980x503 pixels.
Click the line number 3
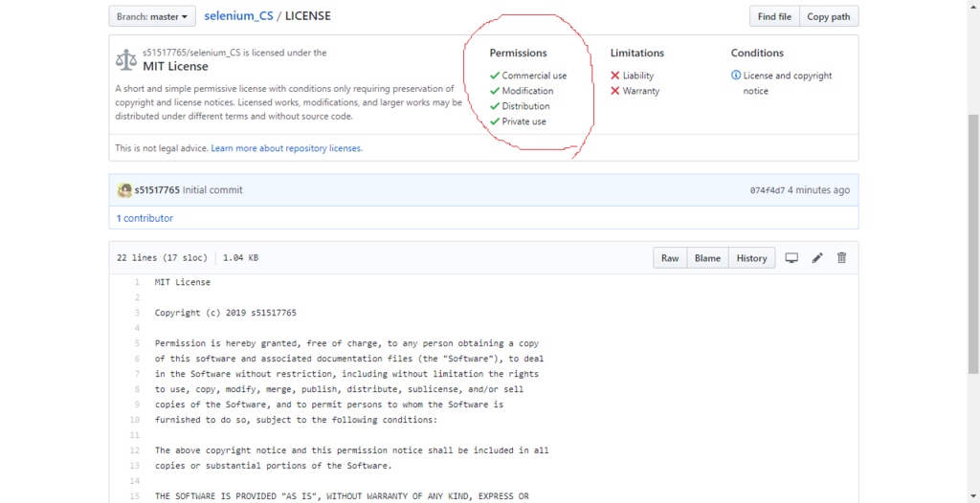137,313
